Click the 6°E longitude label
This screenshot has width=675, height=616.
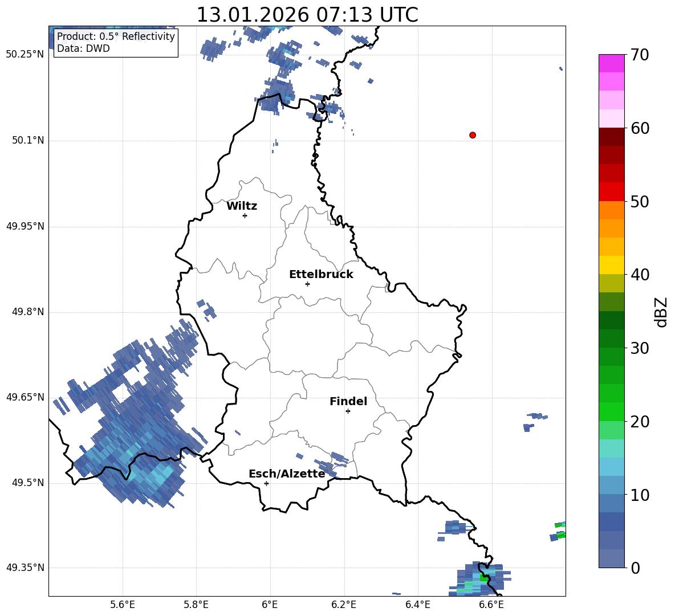[x=270, y=605]
